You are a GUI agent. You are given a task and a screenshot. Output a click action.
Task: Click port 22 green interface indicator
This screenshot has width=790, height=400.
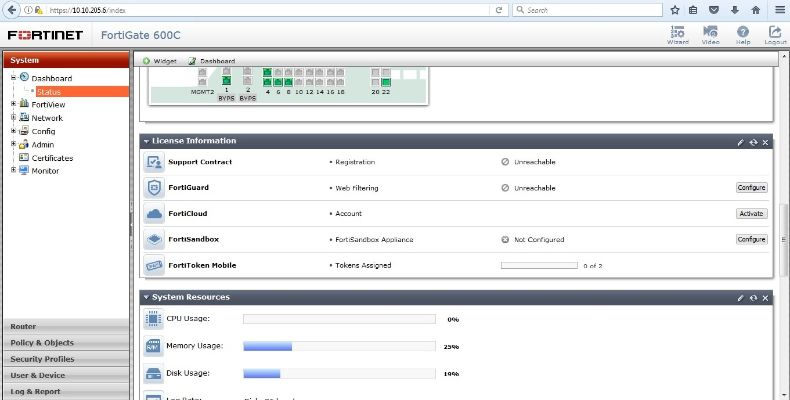386,82
